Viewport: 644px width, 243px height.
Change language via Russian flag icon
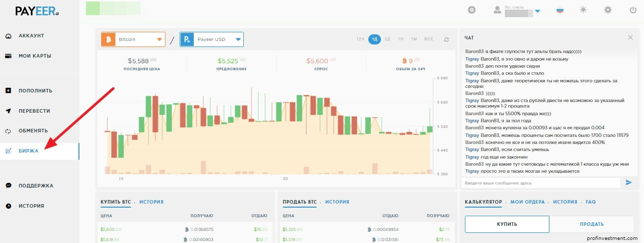click(560, 10)
